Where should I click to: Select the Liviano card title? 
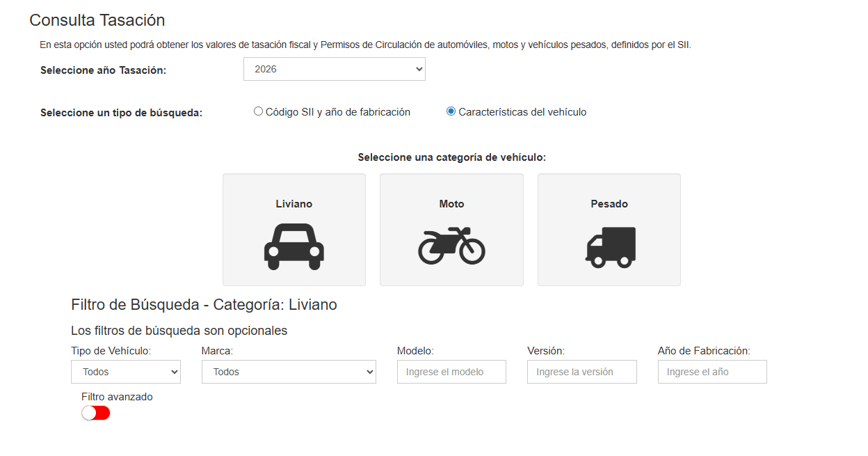click(294, 204)
